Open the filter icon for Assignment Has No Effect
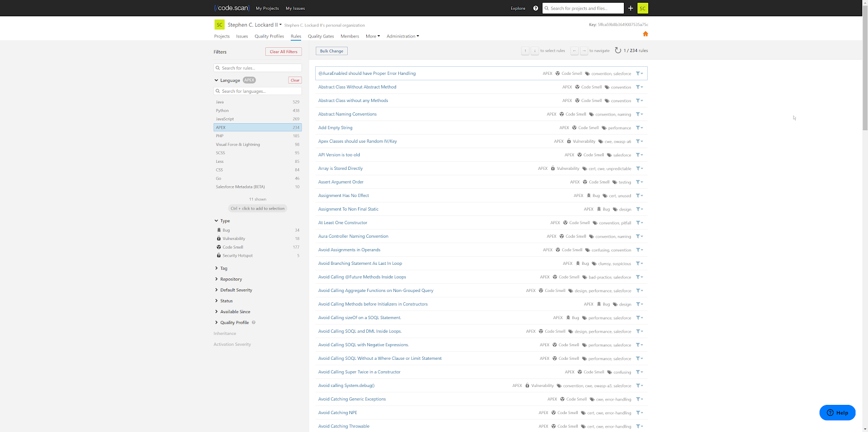 [x=640, y=195]
